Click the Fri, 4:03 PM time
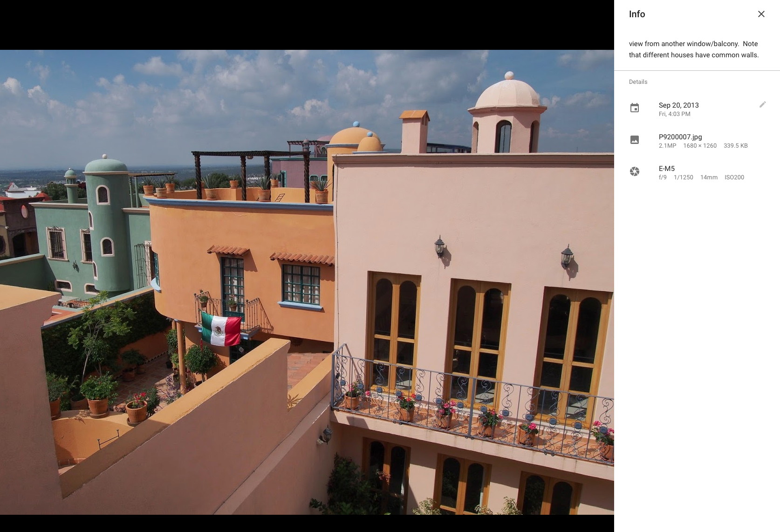This screenshot has width=780, height=532. click(674, 114)
